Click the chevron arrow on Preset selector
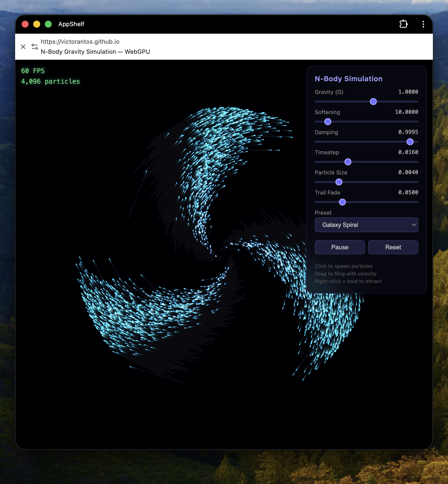This screenshot has width=448, height=484. coord(414,225)
